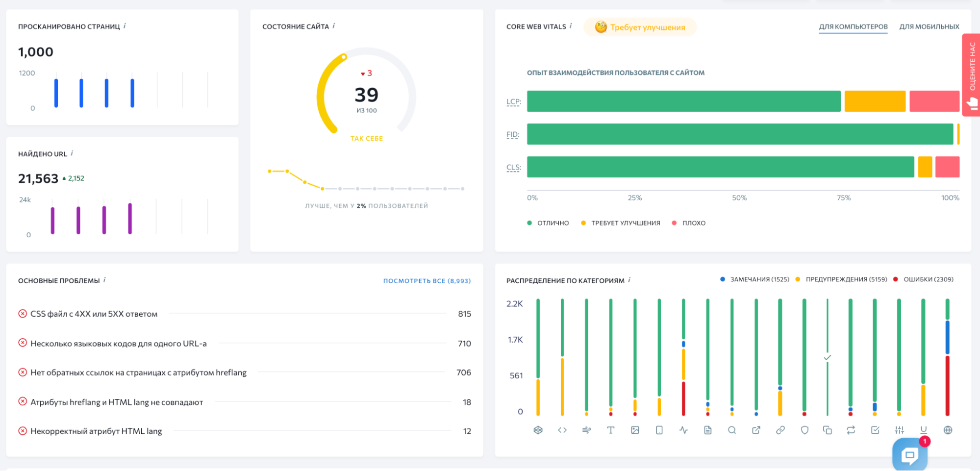Select the globe category icon
This screenshot has height=471, width=980.
point(948,430)
